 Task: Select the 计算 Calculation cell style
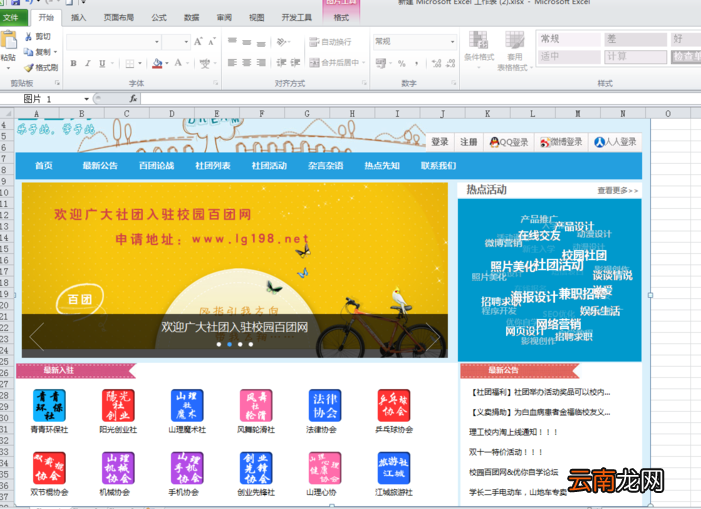(635, 57)
